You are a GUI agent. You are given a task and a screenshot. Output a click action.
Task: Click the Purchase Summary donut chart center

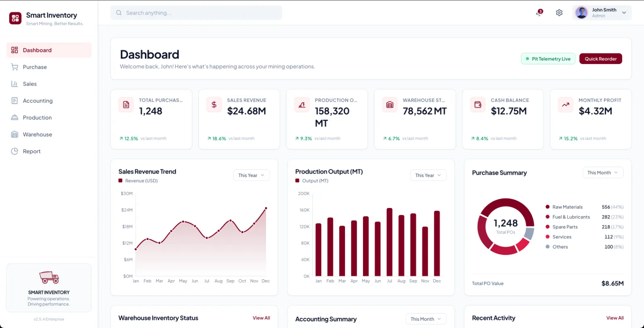506,227
